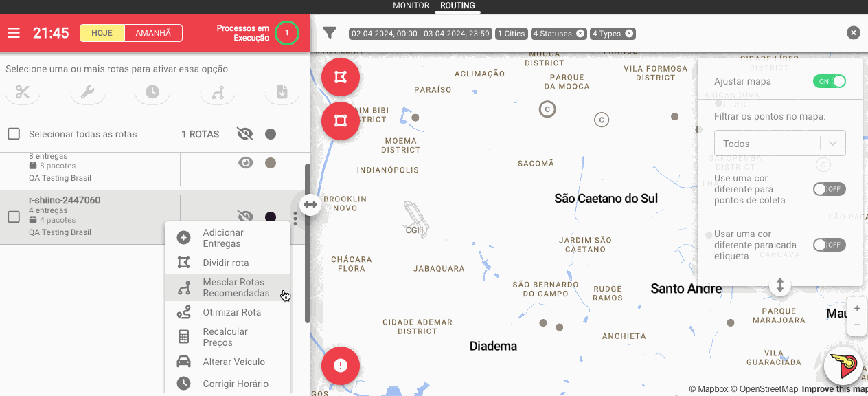
Task: Clear all filters with X button
Action: tap(853, 32)
